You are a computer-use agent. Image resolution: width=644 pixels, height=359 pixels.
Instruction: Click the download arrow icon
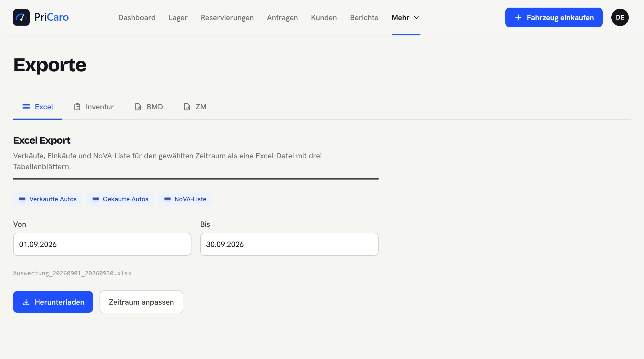pyautogui.click(x=26, y=302)
